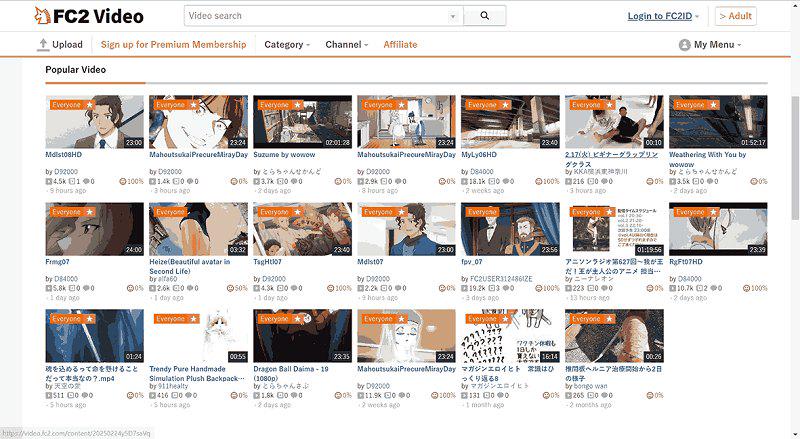Click uploader alfa60 under Heize video
The image size is (800, 439).
tap(167, 279)
